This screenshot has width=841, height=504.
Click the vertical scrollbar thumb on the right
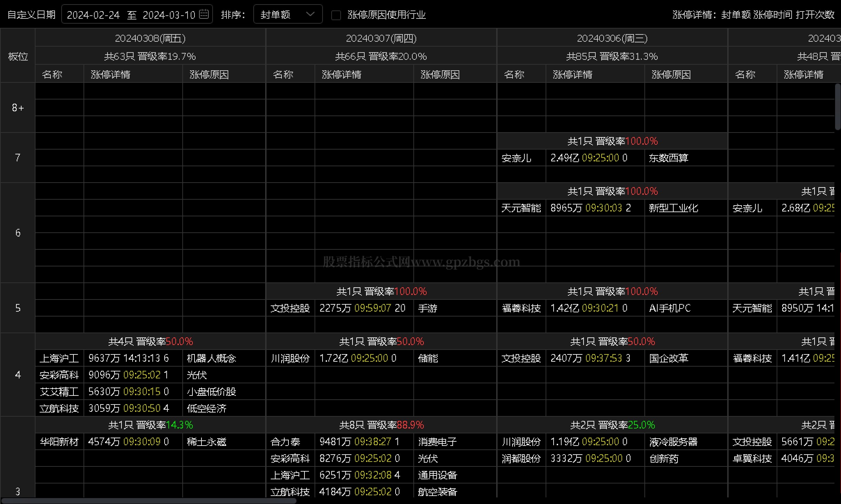tap(838, 107)
